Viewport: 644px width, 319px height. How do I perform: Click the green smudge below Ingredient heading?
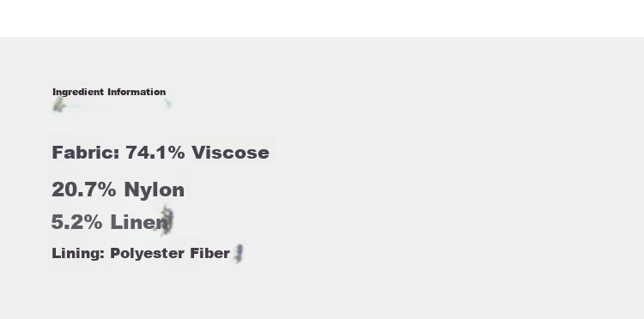click(x=59, y=105)
